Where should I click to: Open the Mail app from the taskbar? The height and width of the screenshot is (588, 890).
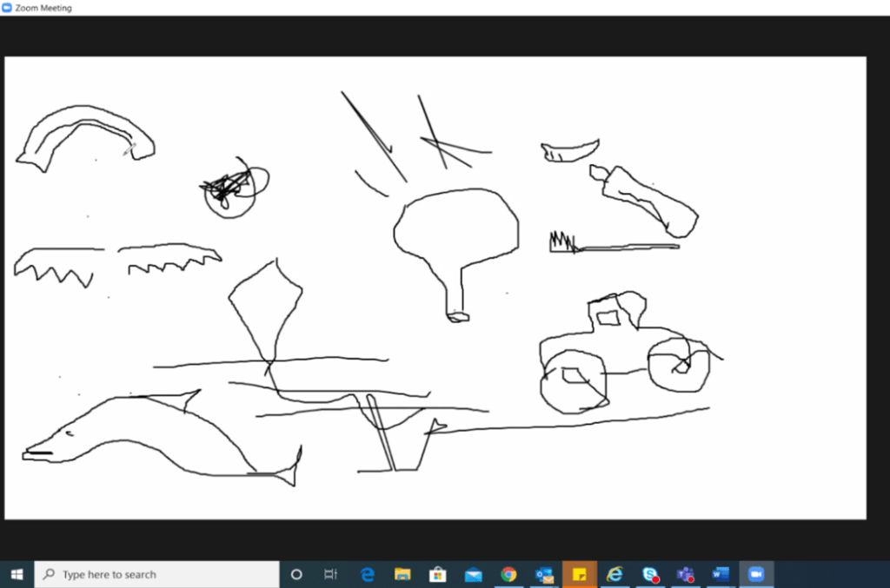click(473, 574)
